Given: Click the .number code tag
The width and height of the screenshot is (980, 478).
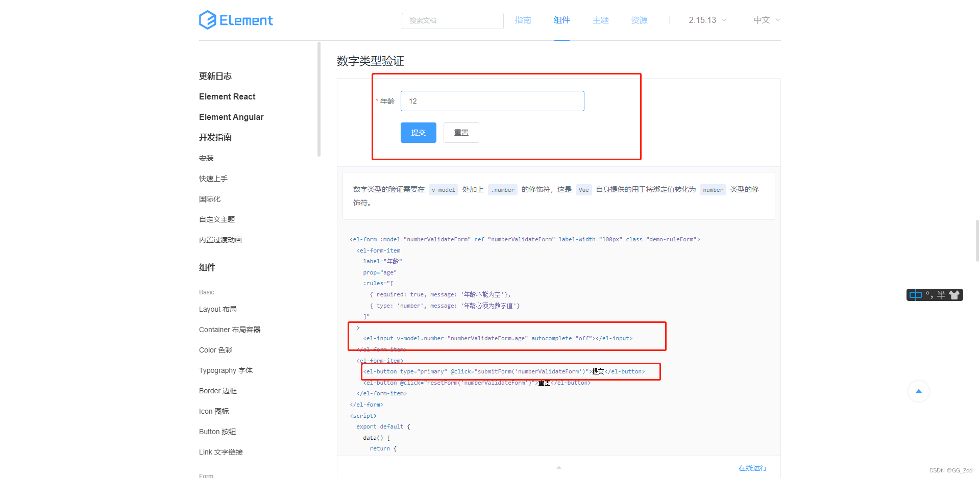Looking at the screenshot, I should 503,190.
